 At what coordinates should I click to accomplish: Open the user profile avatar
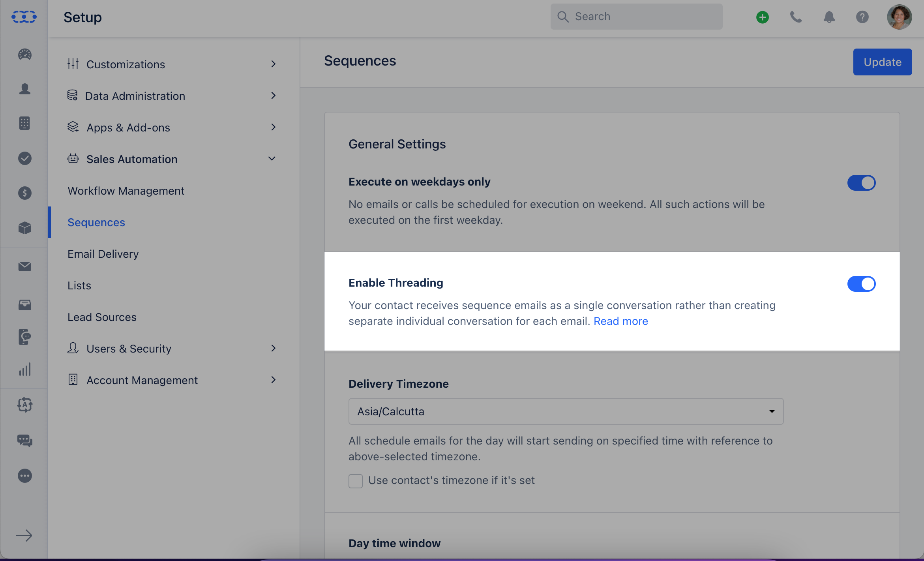899,17
